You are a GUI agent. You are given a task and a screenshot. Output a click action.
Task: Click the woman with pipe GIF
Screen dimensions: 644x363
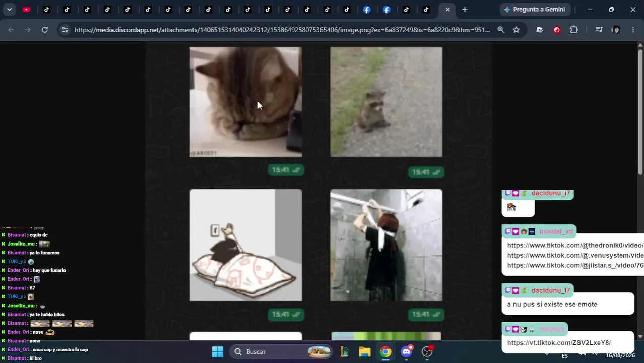pyautogui.click(x=386, y=245)
